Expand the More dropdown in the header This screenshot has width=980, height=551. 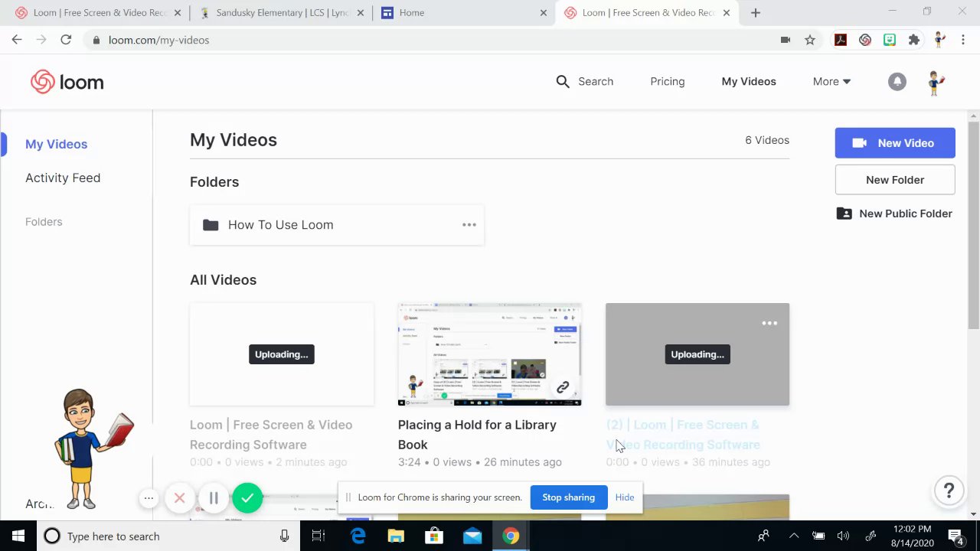(831, 81)
